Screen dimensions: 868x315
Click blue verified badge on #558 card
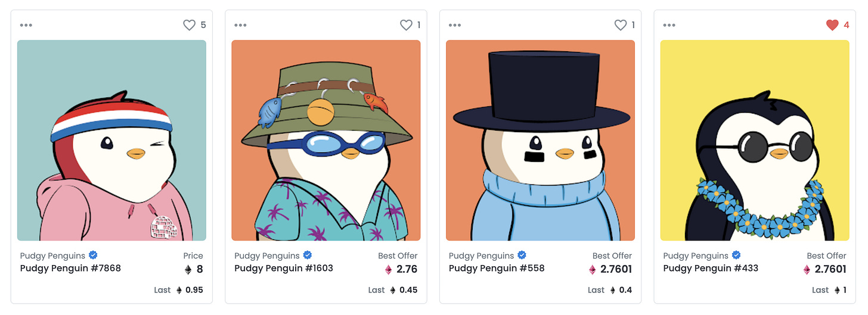click(x=522, y=255)
